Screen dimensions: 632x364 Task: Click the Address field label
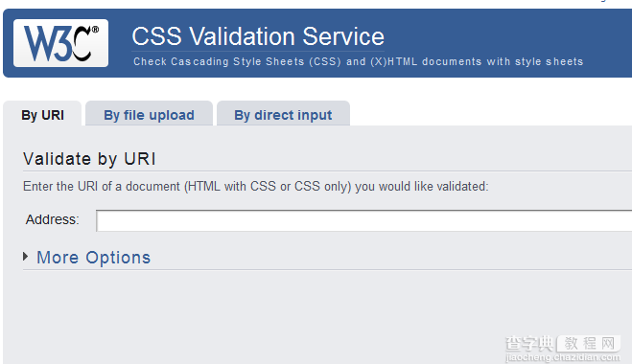[53, 220]
